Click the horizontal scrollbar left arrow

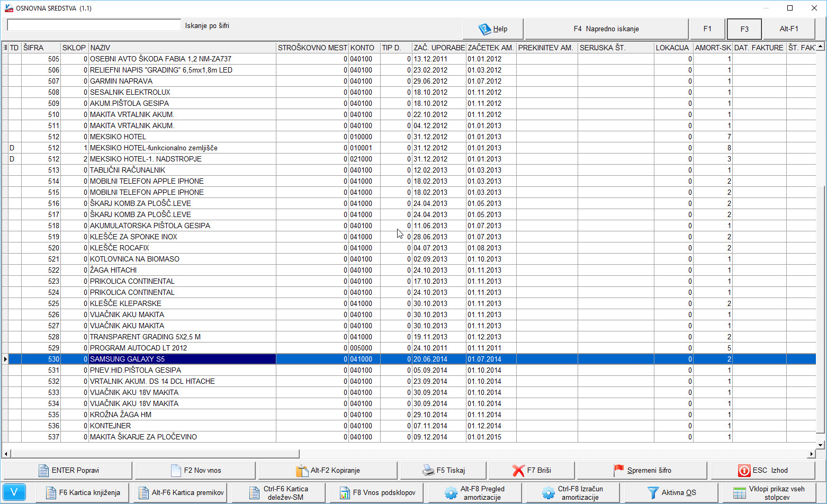pyautogui.click(x=6, y=454)
